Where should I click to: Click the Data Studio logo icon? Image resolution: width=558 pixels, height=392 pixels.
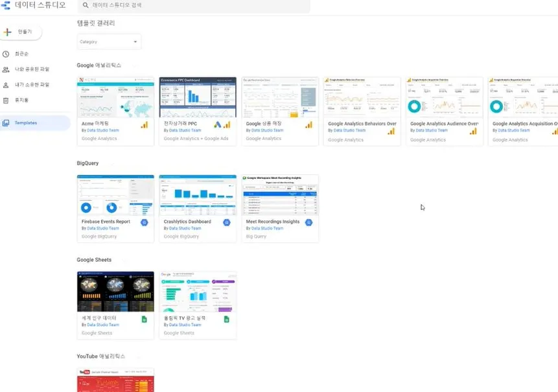click(x=6, y=5)
